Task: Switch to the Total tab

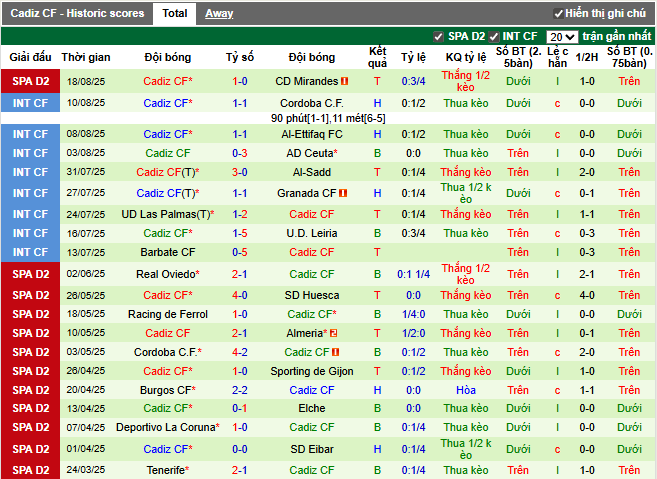Action: [174, 13]
